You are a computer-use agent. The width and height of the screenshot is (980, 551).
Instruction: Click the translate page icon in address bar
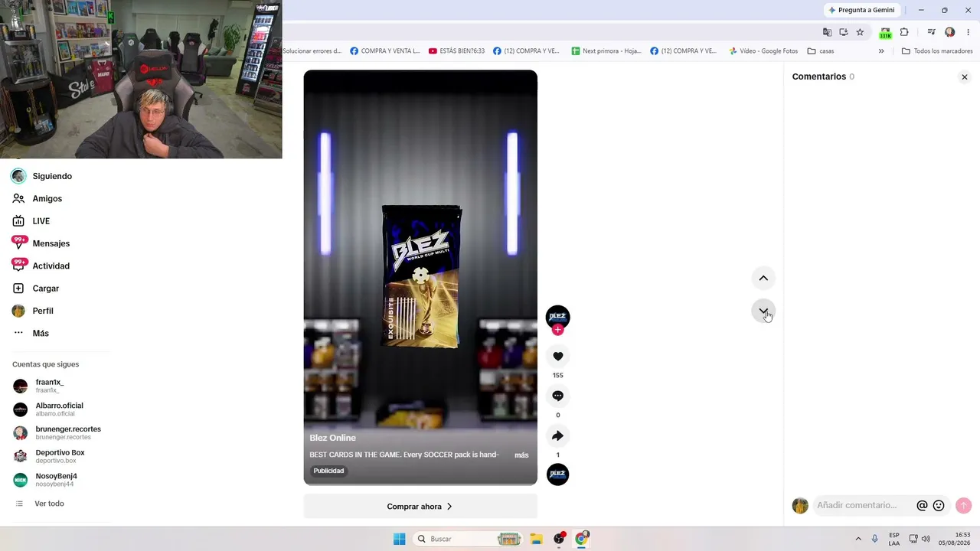(x=827, y=32)
